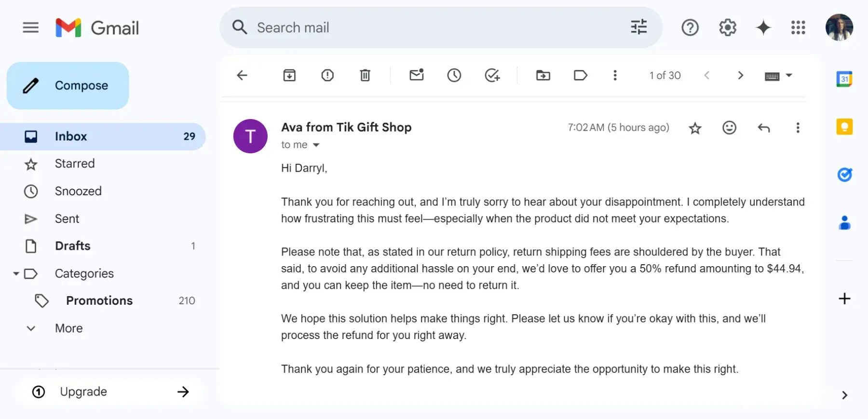Show recipient details next to 'to me'

point(316,145)
